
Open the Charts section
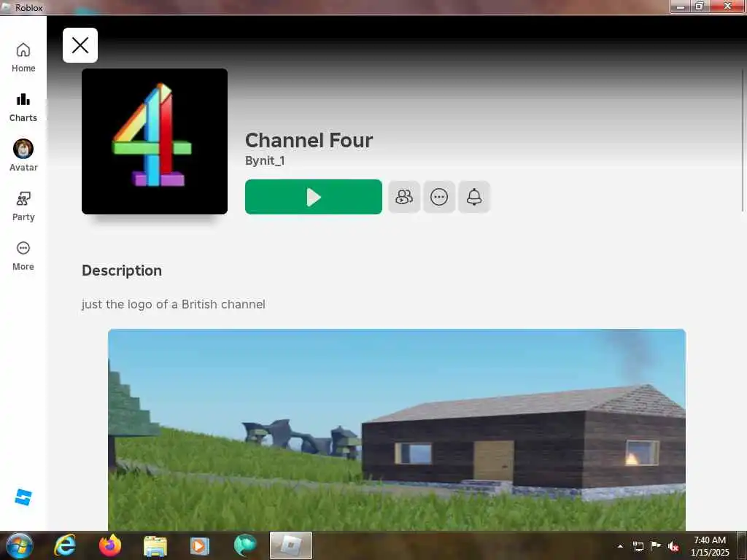point(23,107)
